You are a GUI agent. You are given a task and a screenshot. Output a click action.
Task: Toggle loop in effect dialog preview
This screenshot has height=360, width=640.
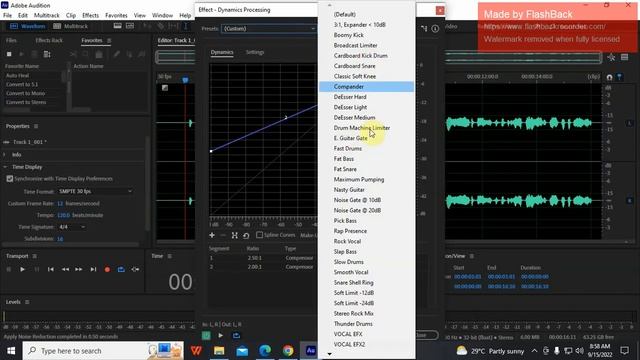point(236,336)
